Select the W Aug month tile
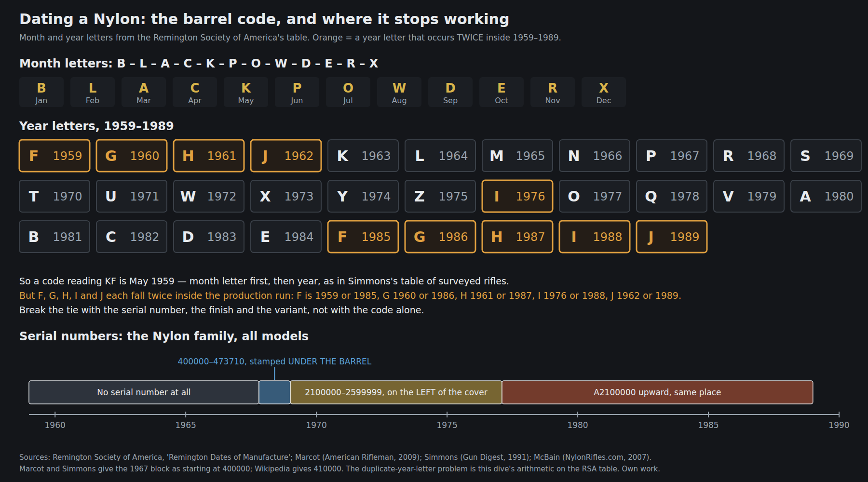 pyautogui.click(x=399, y=92)
